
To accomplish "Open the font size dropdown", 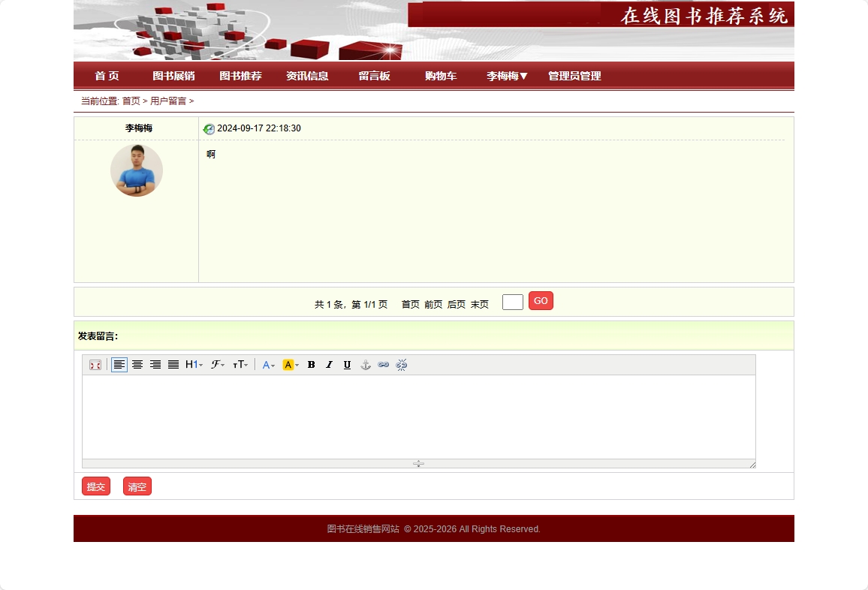I will point(240,365).
